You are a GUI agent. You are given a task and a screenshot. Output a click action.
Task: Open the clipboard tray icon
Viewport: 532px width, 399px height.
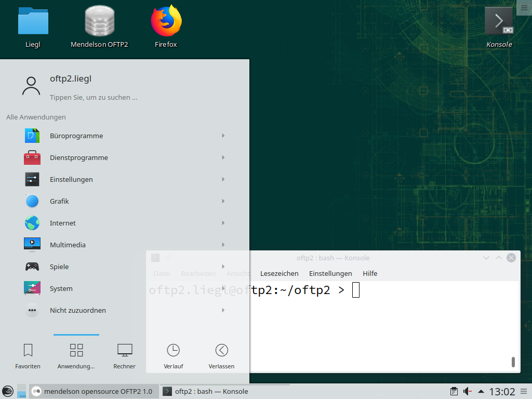click(x=454, y=391)
